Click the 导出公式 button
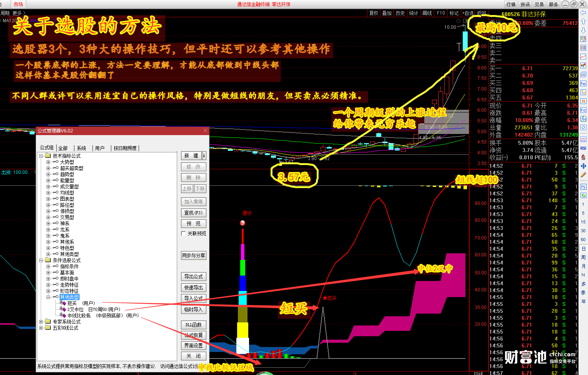 pyautogui.click(x=194, y=276)
